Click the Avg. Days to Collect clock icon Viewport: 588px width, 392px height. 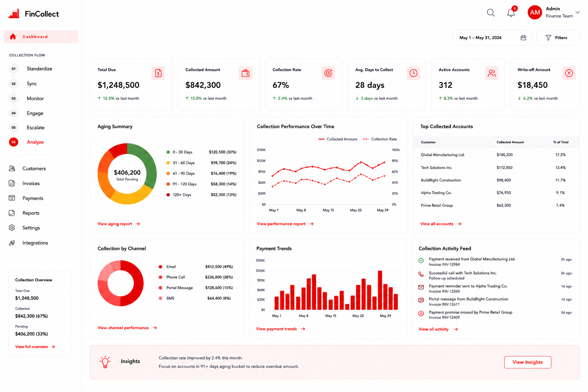coord(413,73)
